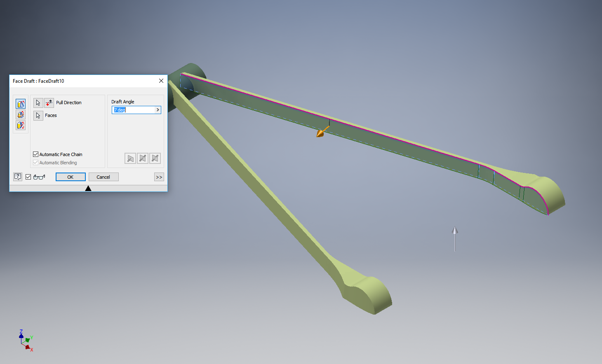The height and width of the screenshot is (364, 602).
Task: Select the Fixed Edge draft type icon
Action: click(x=21, y=104)
